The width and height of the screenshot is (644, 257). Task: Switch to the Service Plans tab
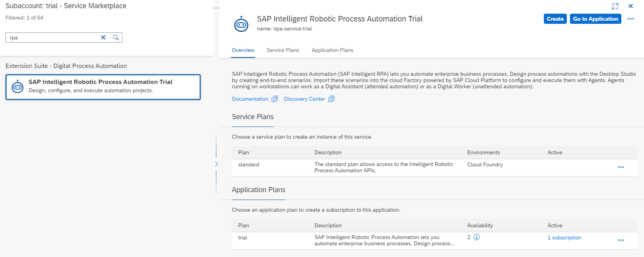[283, 50]
